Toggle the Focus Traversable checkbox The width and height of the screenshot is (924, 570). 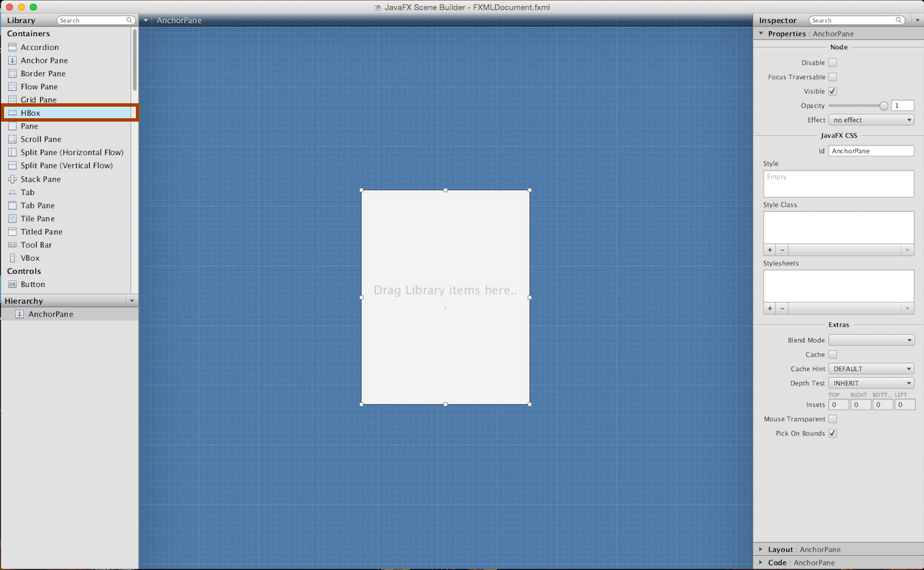click(x=832, y=77)
